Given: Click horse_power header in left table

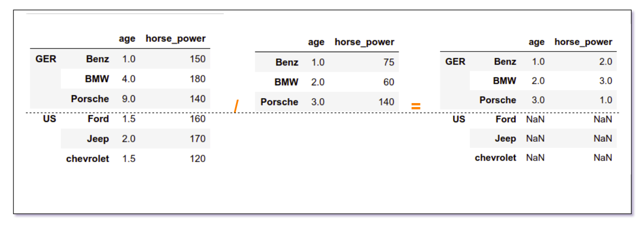Looking at the screenshot, I should pyautogui.click(x=176, y=39).
